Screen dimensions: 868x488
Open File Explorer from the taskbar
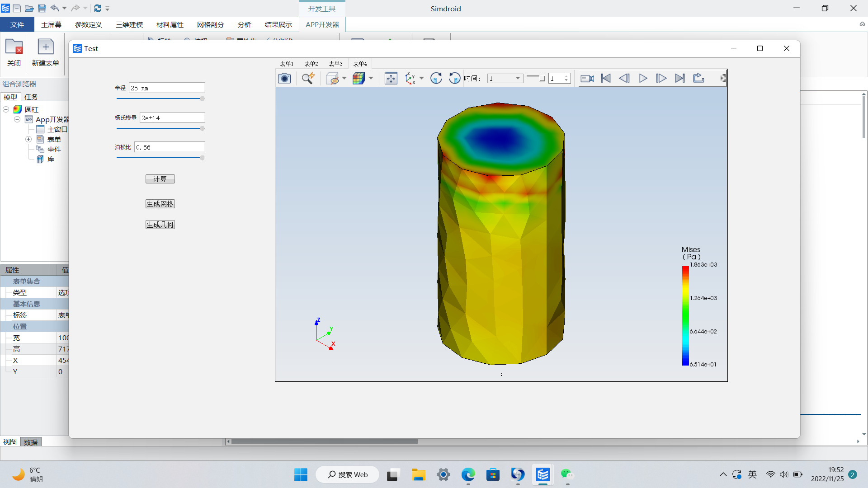(x=418, y=474)
